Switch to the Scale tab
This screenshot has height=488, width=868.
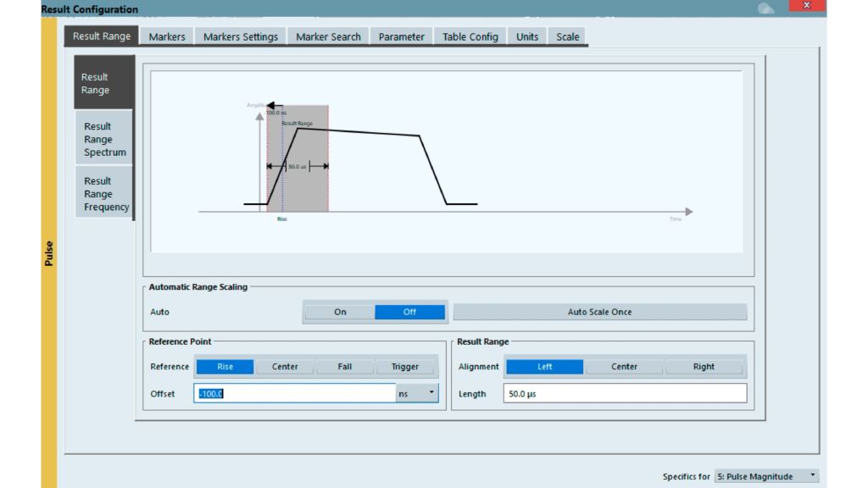pyautogui.click(x=566, y=36)
